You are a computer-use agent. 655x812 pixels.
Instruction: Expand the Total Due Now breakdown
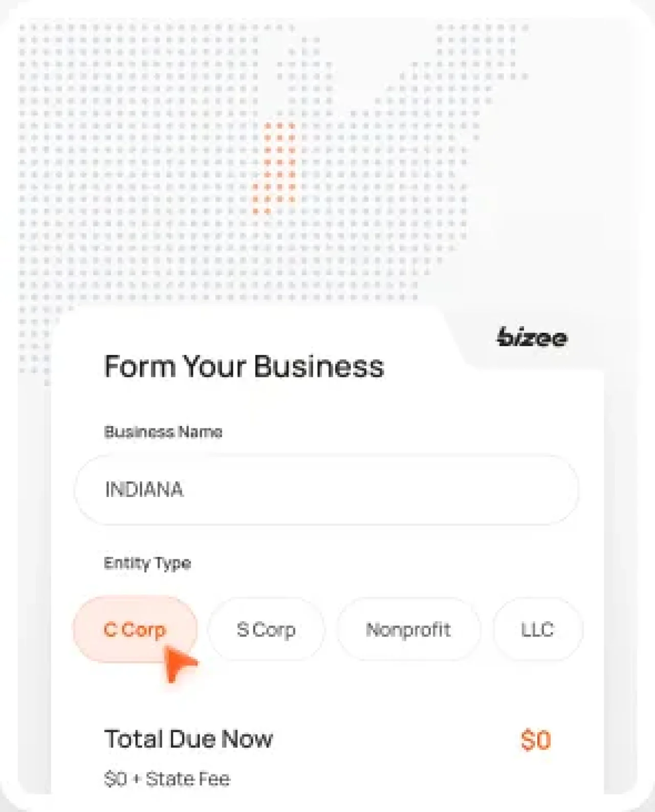(189, 739)
